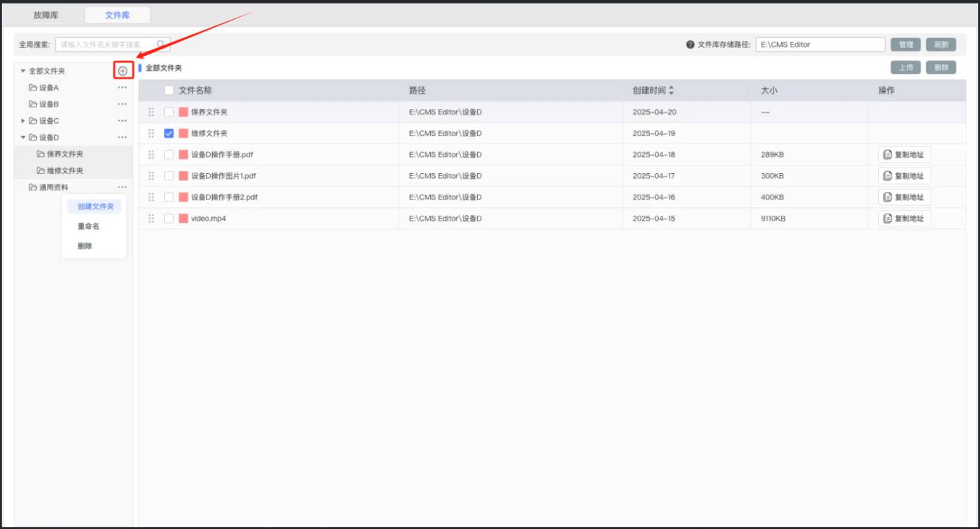Viewport: 980px width, 529px height.
Task: Click the search magnifier icon
Action: 162,45
